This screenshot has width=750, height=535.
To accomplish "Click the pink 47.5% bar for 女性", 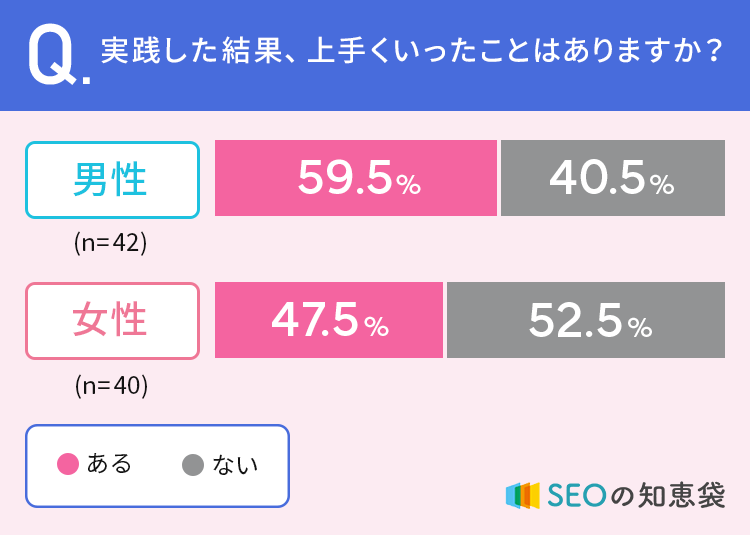I will [329, 320].
